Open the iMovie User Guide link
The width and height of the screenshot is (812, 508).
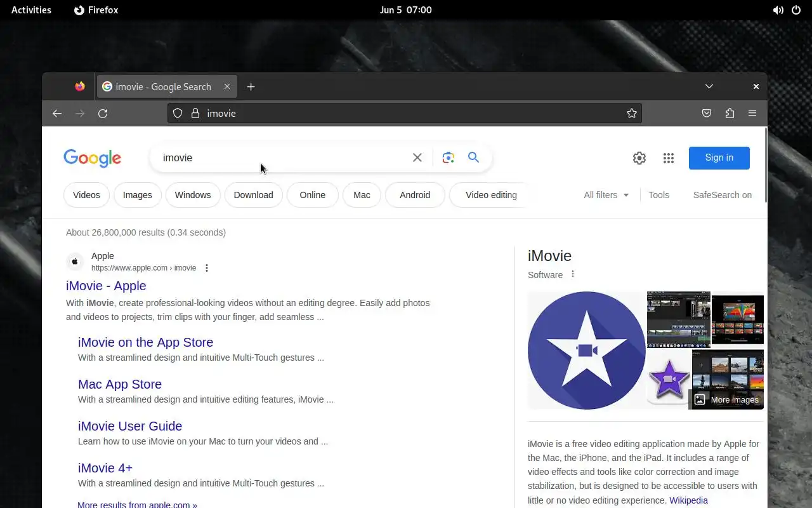coord(130,426)
